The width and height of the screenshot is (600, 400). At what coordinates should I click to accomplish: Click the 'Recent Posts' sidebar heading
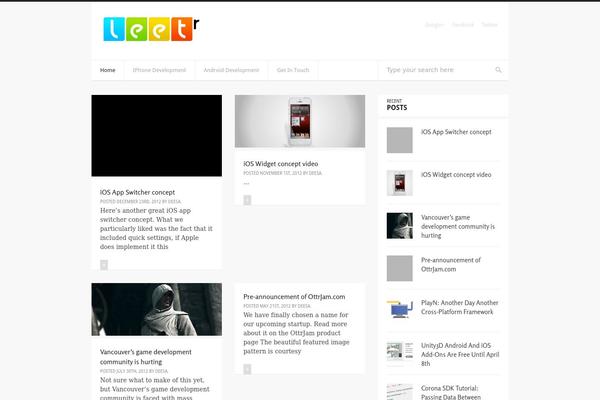[397, 105]
